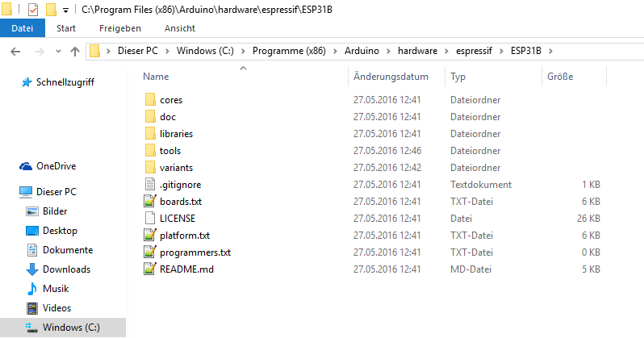
Task: Sort by the Name column header
Action: (x=156, y=77)
